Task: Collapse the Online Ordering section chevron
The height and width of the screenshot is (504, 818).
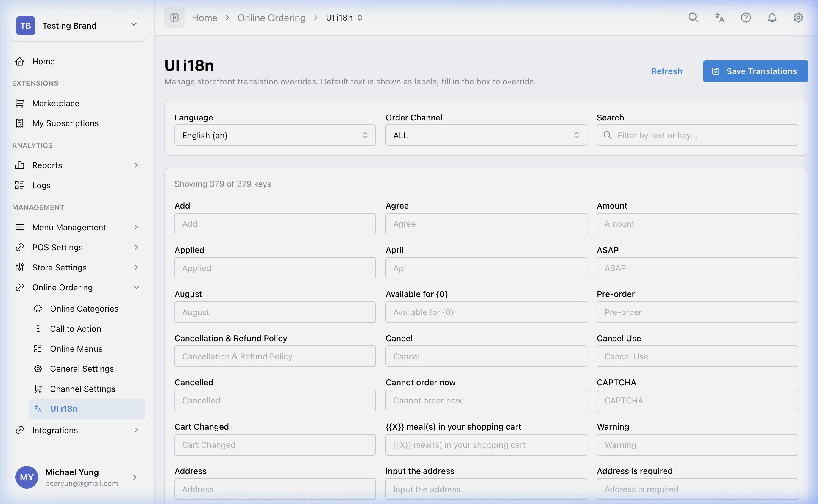Action: tap(136, 287)
